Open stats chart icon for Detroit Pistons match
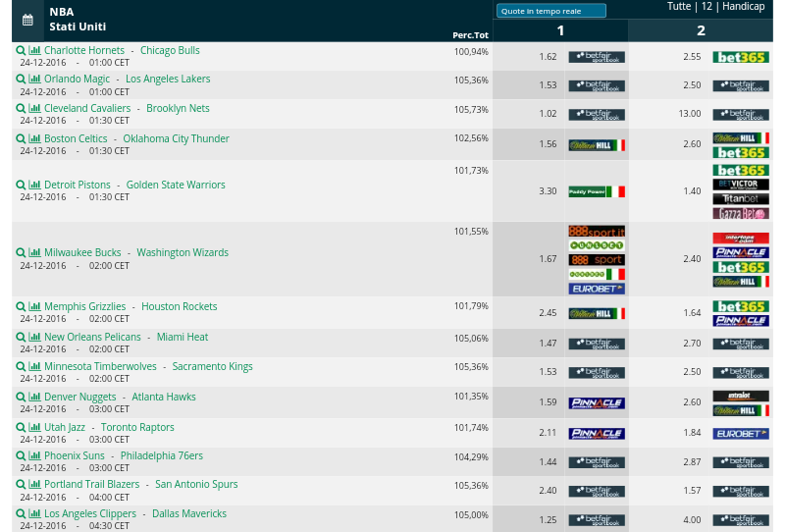The image size is (785, 532). [34, 185]
